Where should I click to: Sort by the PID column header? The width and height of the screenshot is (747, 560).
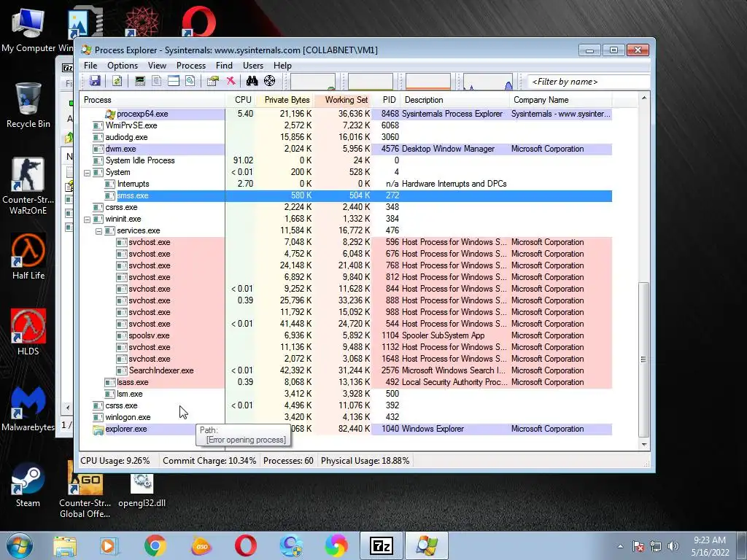[387, 100]
